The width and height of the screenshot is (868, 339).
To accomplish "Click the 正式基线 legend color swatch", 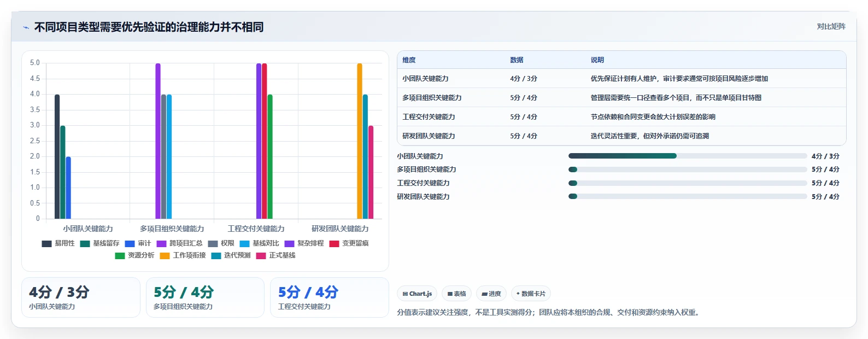I will (x=261, y=256).
